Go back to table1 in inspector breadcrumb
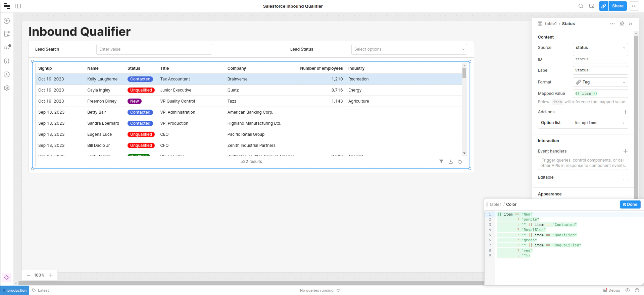The image size is (644, 295). [x=551, y=24]
